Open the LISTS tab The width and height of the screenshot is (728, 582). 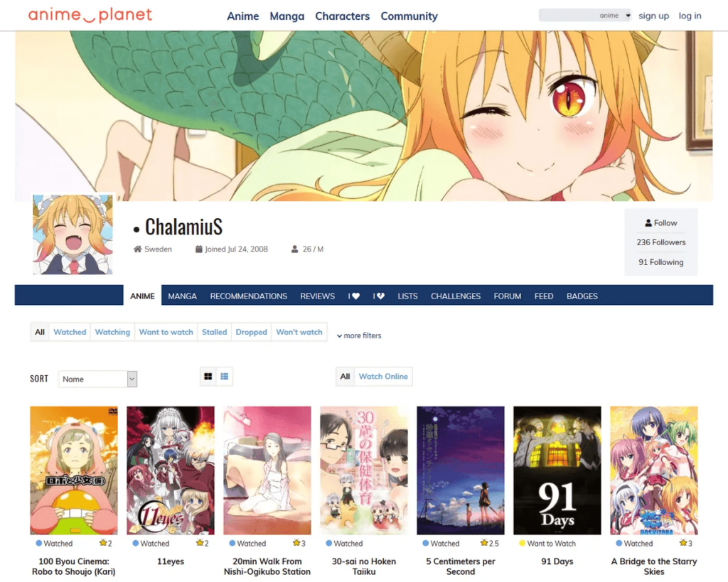pyautogui.click(x=407, y=296)
